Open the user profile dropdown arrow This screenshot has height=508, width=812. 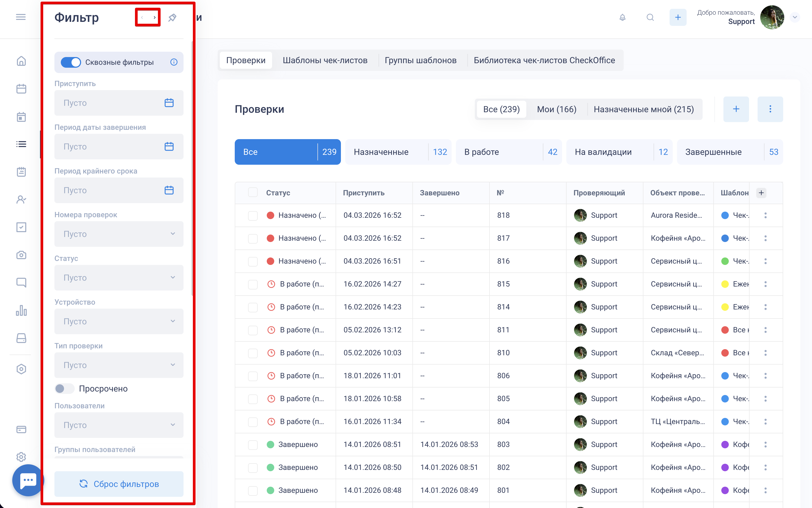[795, 18]
